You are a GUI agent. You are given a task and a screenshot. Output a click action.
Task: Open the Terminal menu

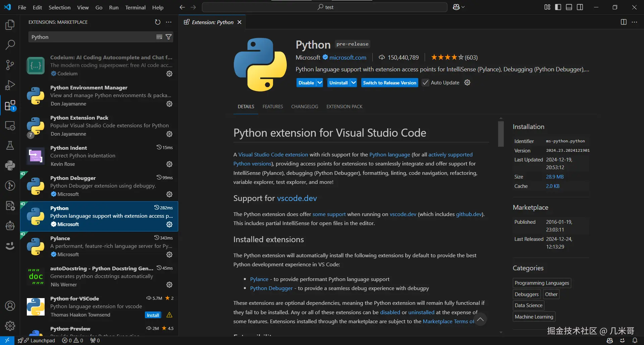(135, 7)
